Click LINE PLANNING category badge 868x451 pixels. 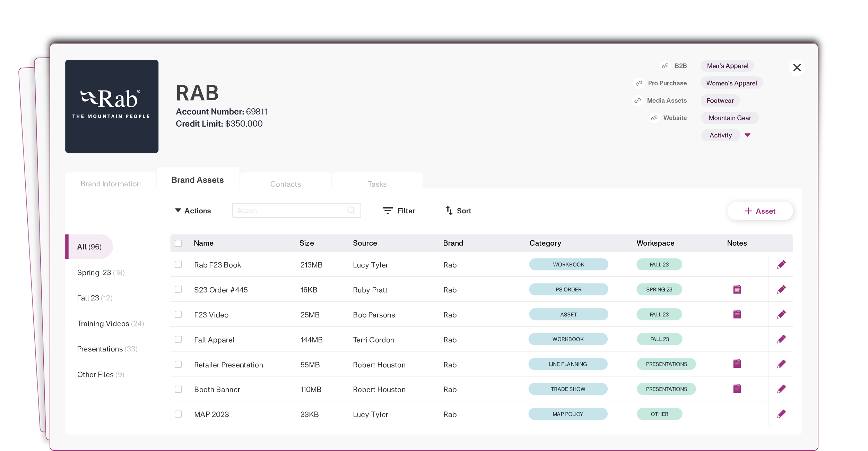pos(568,364)
